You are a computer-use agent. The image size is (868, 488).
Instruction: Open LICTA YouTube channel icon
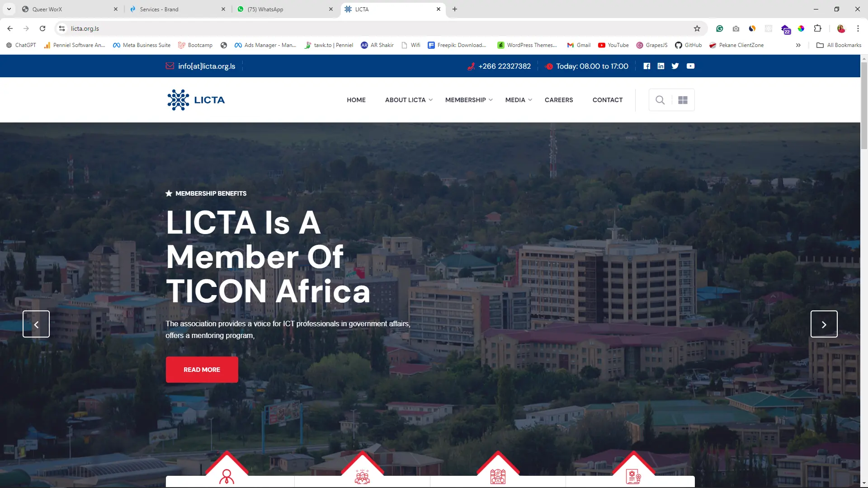690,66
